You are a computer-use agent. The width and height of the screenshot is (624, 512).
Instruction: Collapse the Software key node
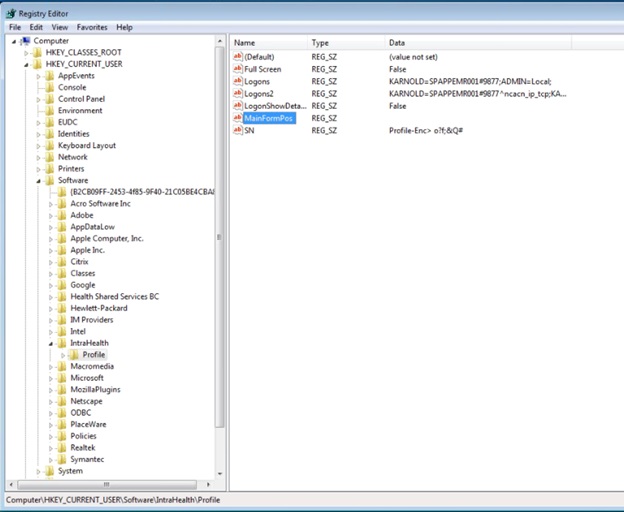click(x=39, y=181)
